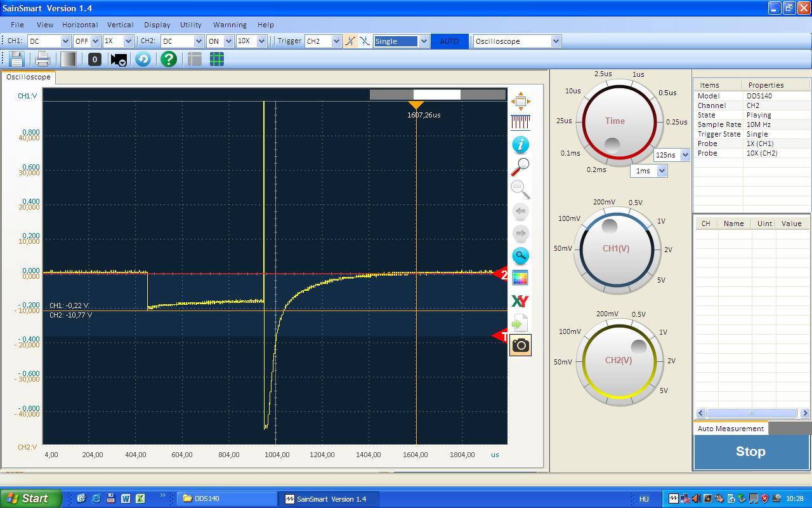Image resolution: width=812 pixels, height=508 pixels.
Task: Select the Auto Measurement tab
Action: tap(731, 429)
